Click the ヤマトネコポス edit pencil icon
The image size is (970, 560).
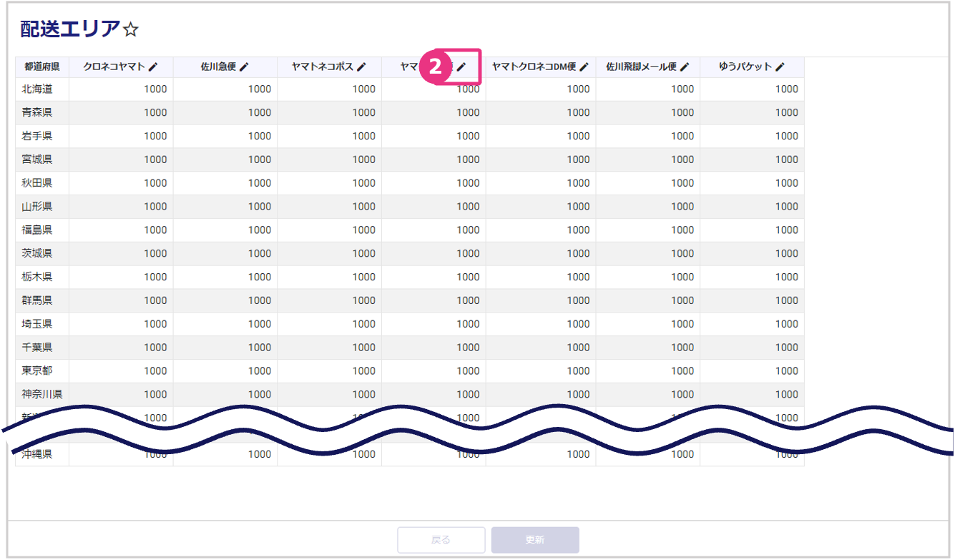click(361, 67)
